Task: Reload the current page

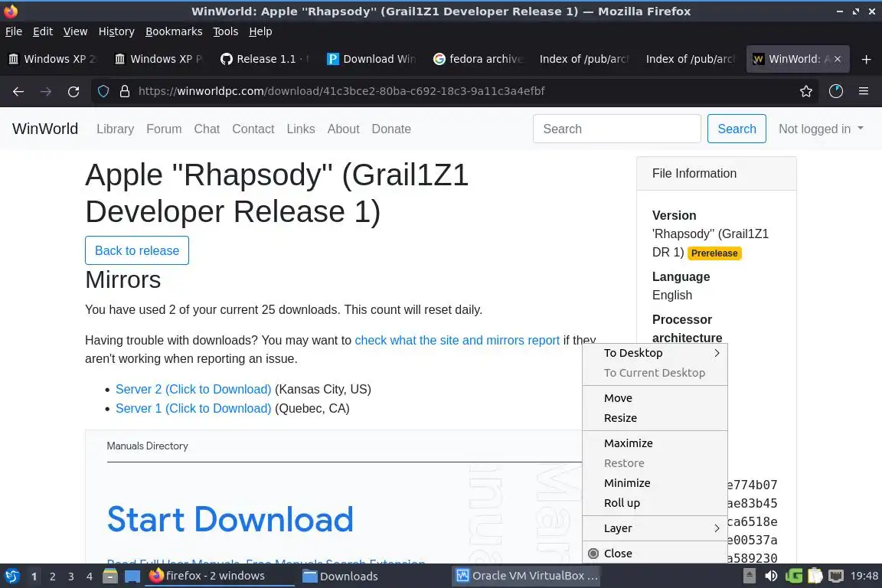Action: click(73, 91)
